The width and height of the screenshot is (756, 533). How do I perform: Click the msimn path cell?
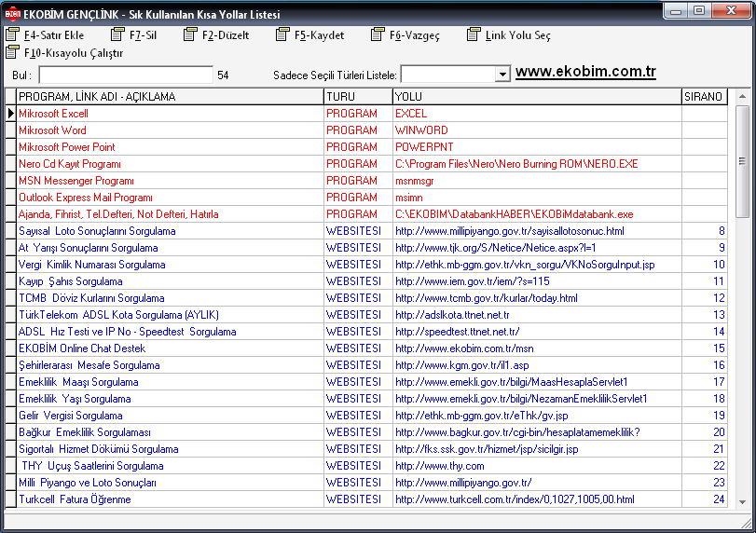point(538,198)
